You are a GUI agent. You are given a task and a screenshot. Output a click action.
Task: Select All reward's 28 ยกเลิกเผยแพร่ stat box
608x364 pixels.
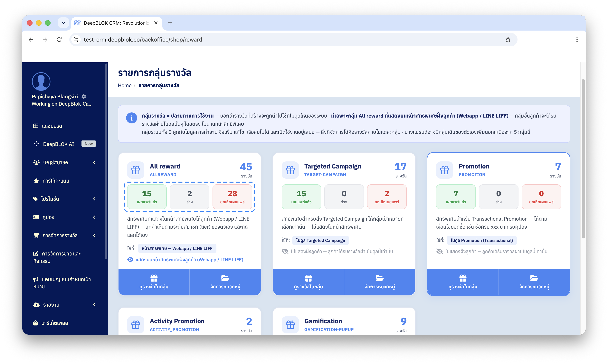click(x=233, y=197)
